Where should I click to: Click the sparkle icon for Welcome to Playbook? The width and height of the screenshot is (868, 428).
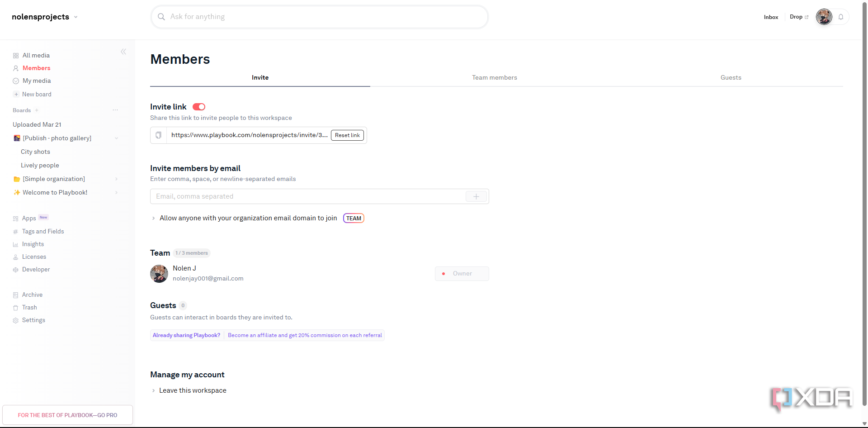coord(17,193)
